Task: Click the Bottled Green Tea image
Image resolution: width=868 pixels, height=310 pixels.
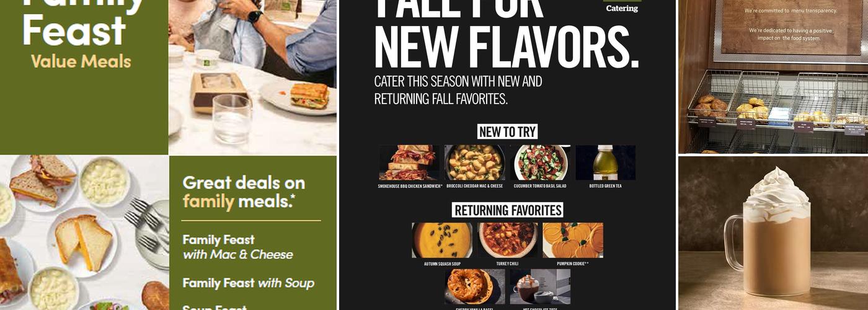Action: (606, 162)
